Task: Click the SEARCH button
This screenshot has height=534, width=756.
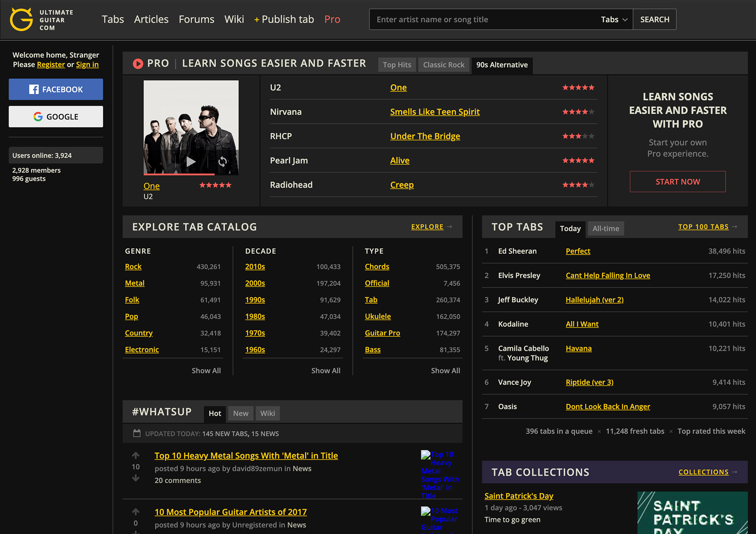Action: [654, 19]
